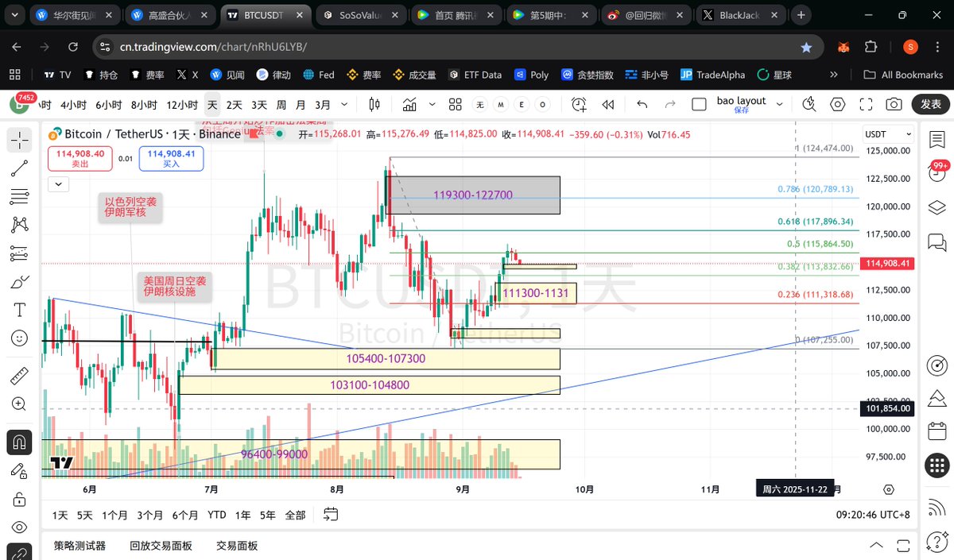Open the 策略测试器 strategy tester tab
The width and height of the screenshot is (954, 560).
pyautogui.click(x=79, y=546)
